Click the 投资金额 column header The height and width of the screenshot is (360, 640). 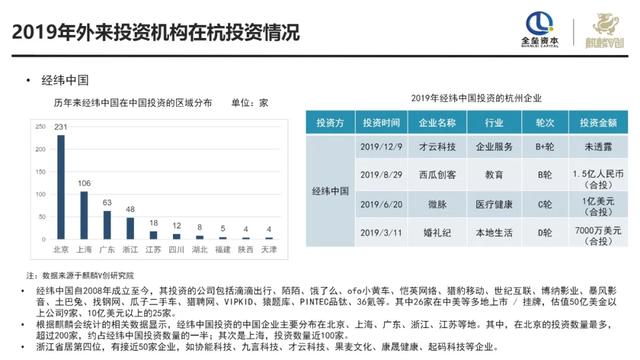[598, 122]
